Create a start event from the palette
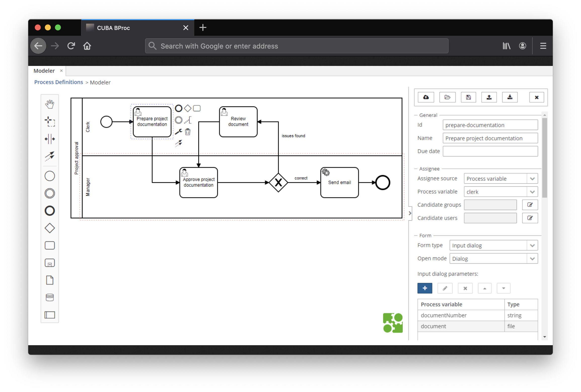 coord(50,176)
